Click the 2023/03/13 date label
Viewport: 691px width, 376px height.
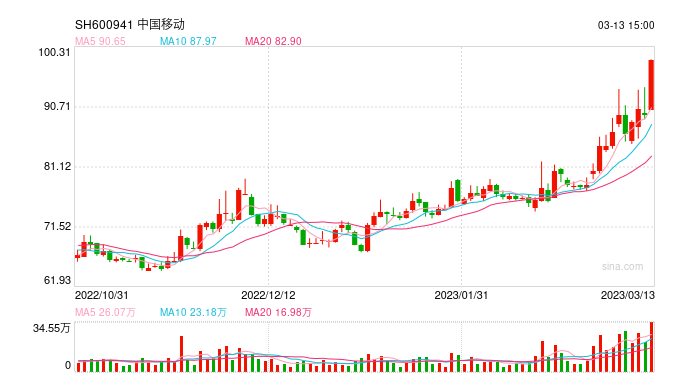[628, 295]
